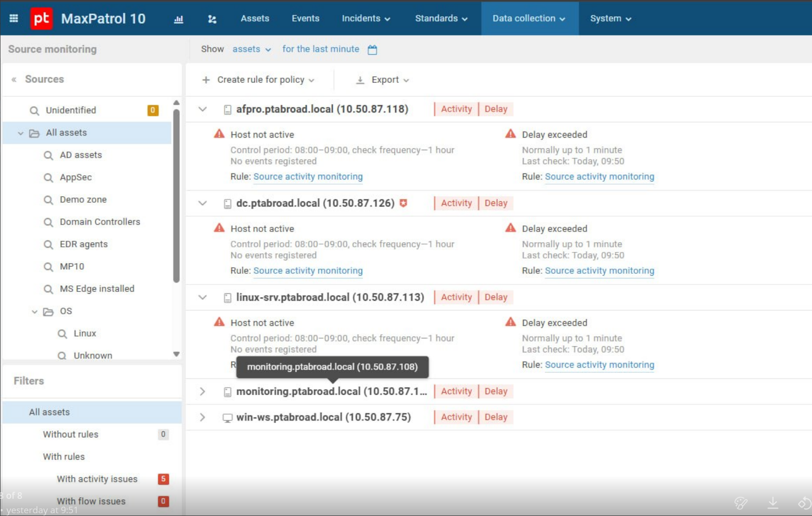The image size is (812, 516).
Task: Select the With activity issues filter
Action: pyautogui.click(x=92, y=479)
